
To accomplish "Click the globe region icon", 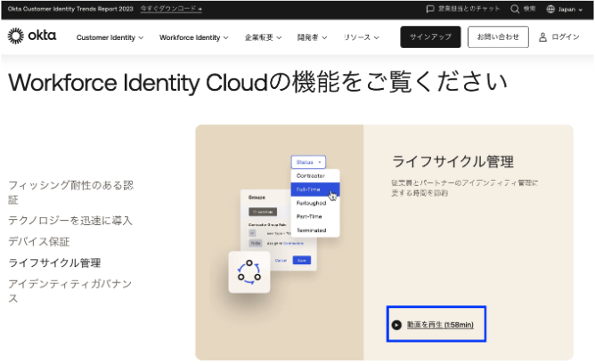I will coord(550,9).
